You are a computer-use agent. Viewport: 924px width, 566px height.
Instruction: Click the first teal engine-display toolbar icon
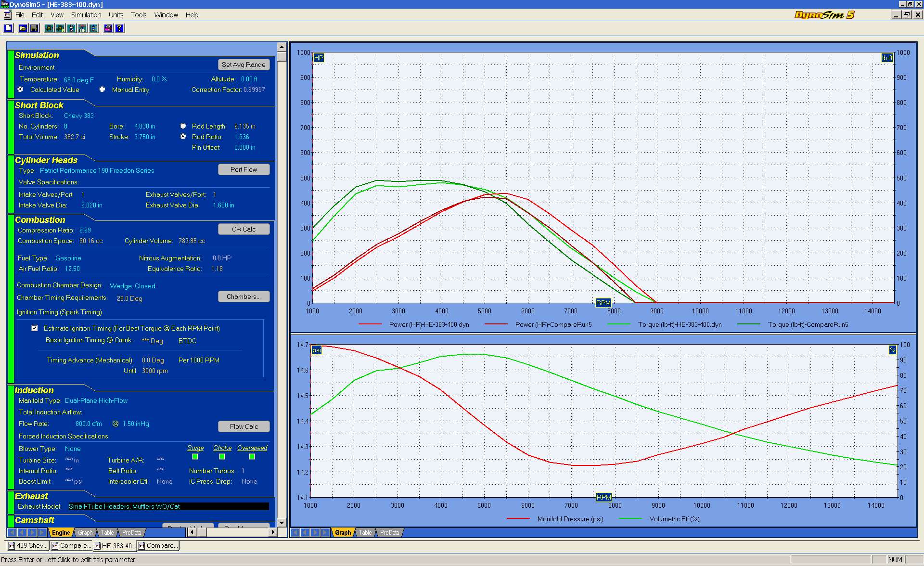[49, 28]
